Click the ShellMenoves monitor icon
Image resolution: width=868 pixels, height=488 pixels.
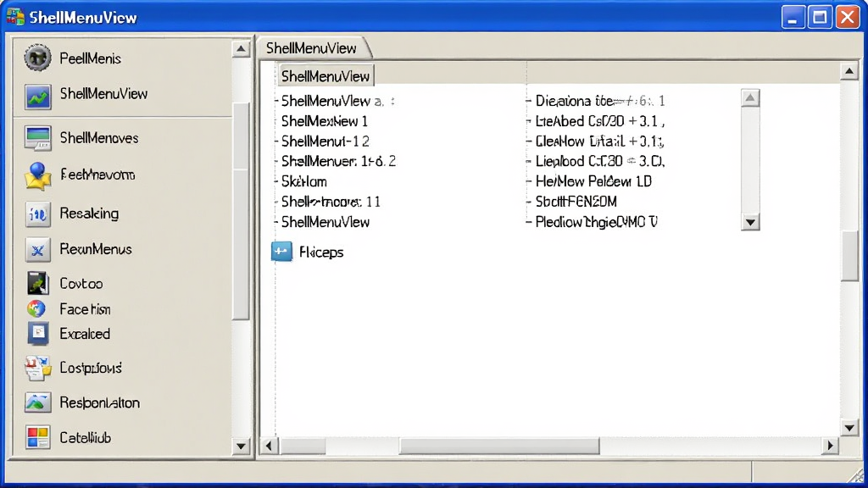click(x=37, y=138)
